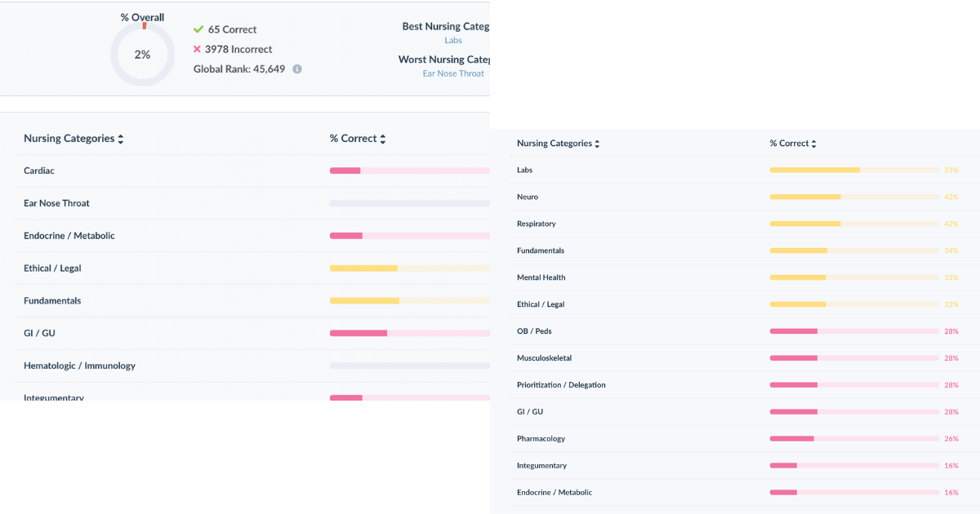The width and height of the screenshot is (980, 514).
Task: Select the Pharmacology category row
Action: [541, 439]
